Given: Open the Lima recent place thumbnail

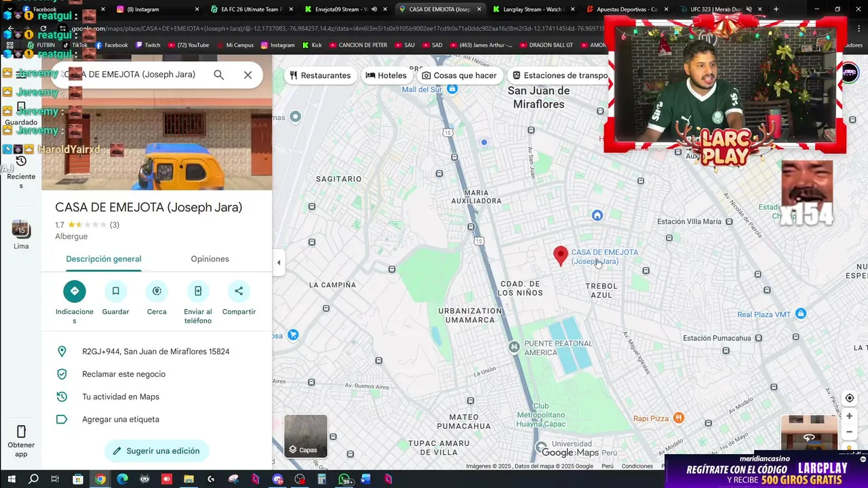Looking at the screenshot, I should tap(21, 229).
